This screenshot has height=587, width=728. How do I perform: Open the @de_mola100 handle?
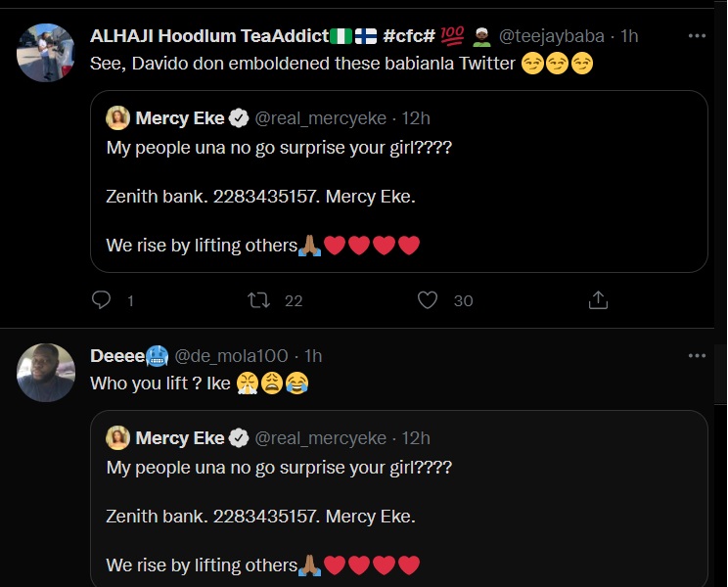point(235,356)
